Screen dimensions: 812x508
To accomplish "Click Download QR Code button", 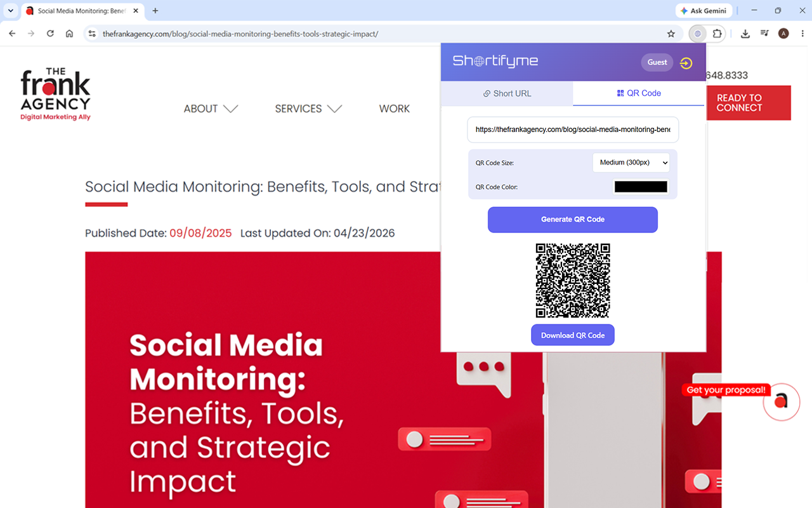I will [573, 335].
